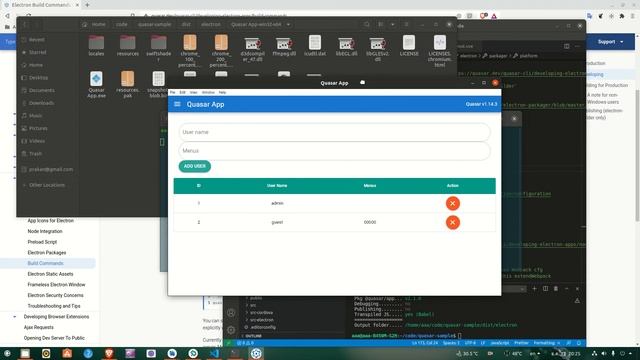Click dist breadcrumb in file manager
Screen dimensions: 640x360
pos(186,24)
